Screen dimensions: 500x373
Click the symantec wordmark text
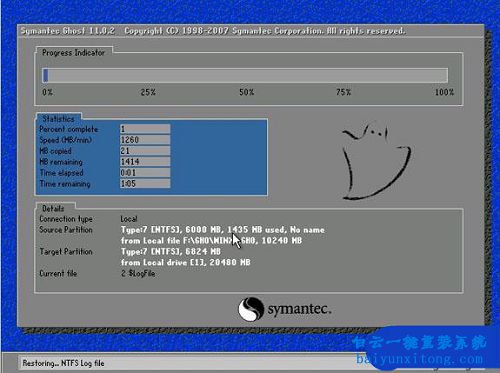(x=299, y=309)
